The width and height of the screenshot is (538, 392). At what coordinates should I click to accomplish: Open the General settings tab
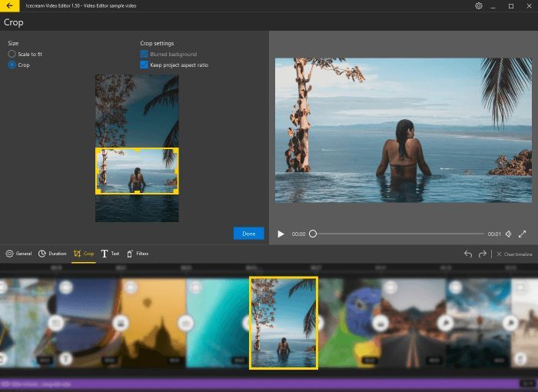[x=18, y=254]
